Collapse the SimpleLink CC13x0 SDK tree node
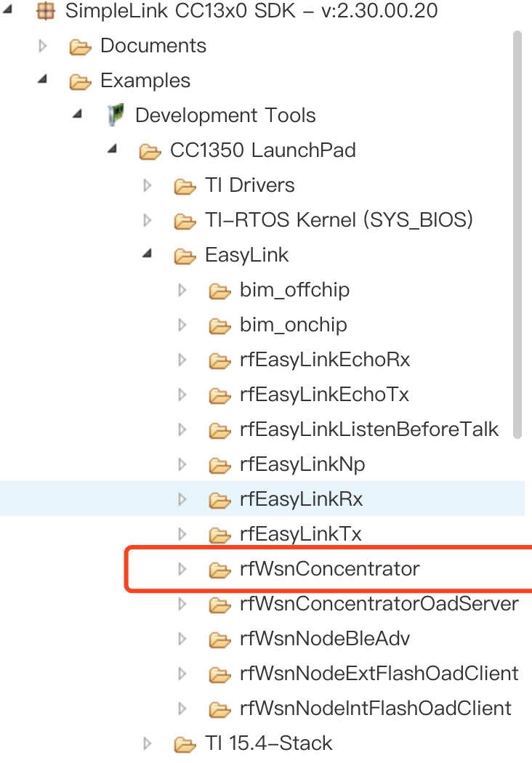 coord(8,10)
